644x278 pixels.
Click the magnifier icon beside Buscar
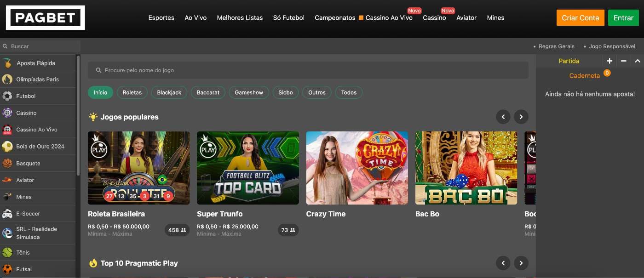[x=5, y=46]
